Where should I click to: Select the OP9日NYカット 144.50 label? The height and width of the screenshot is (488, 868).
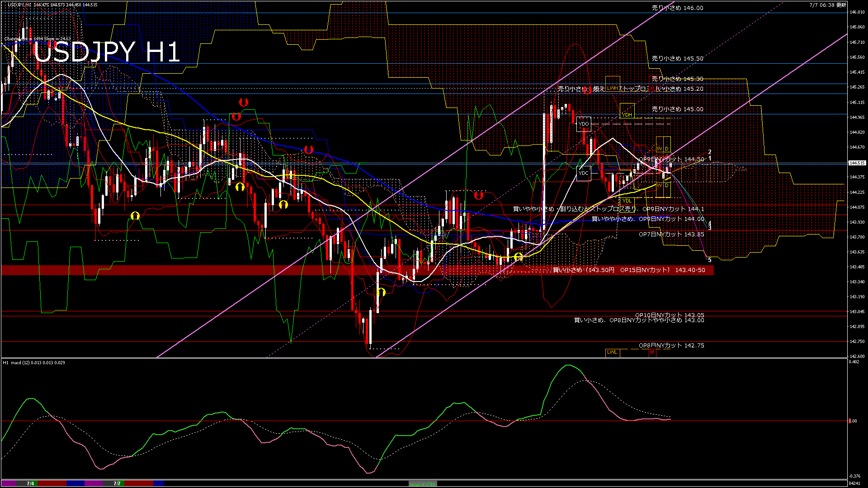671,159
